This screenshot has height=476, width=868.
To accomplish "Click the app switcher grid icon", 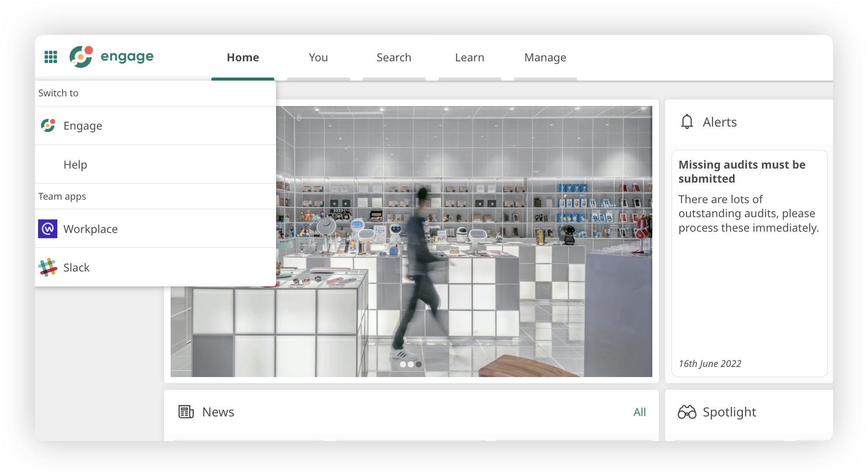I will [x=51, y=57].
